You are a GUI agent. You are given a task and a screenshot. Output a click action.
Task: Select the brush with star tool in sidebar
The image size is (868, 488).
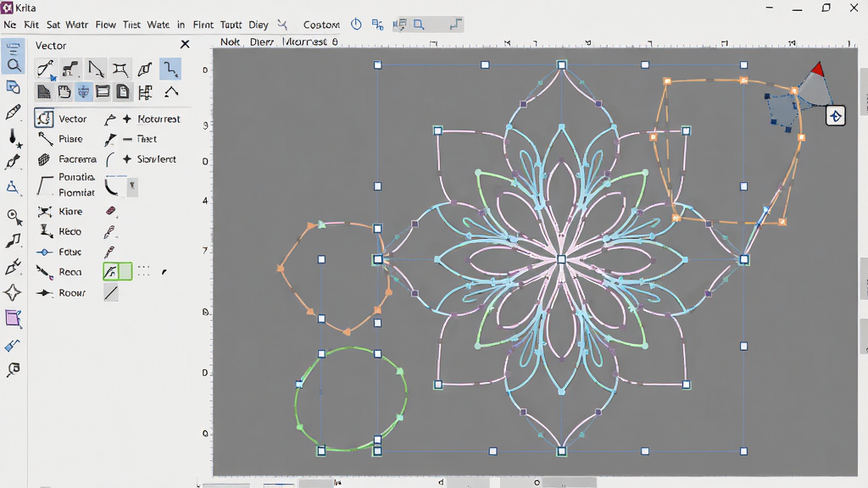(14, 138)
